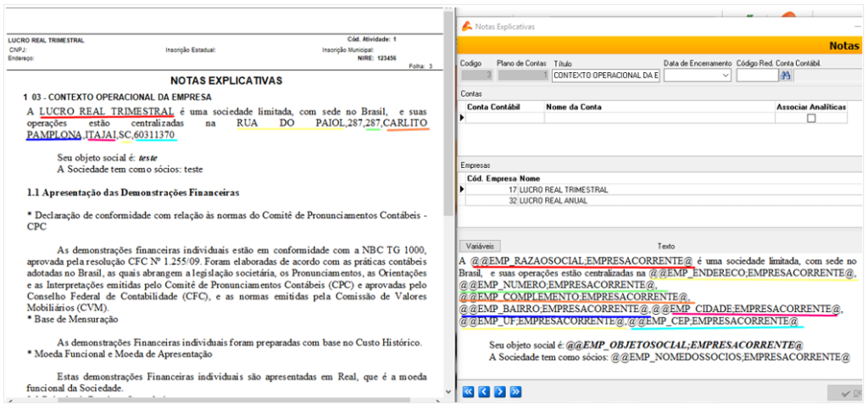Click the @@EMP_COMPLEMENTO variable in text
Screen dimensions: 868x408
click(574, 297)
